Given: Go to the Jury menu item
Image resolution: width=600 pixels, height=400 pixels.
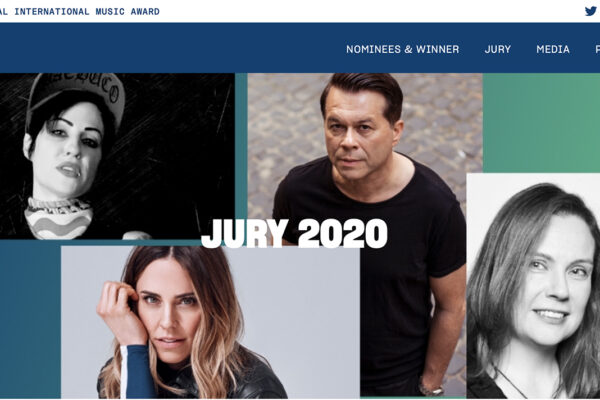Looking at the screenshot, I should click(x=498, y=49).
